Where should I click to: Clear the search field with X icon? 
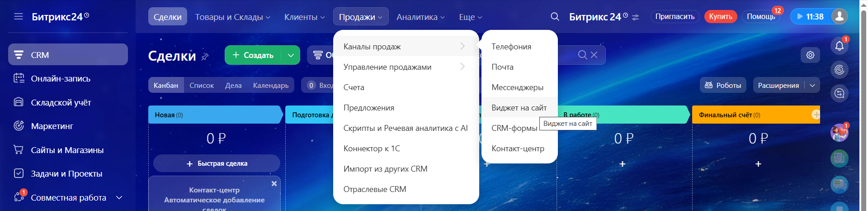click(x=594, y=55)
